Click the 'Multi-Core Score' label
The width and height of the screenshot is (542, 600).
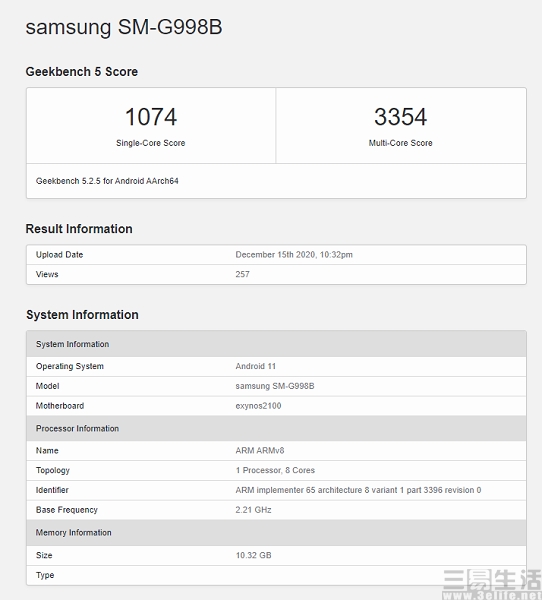[400, 143]
